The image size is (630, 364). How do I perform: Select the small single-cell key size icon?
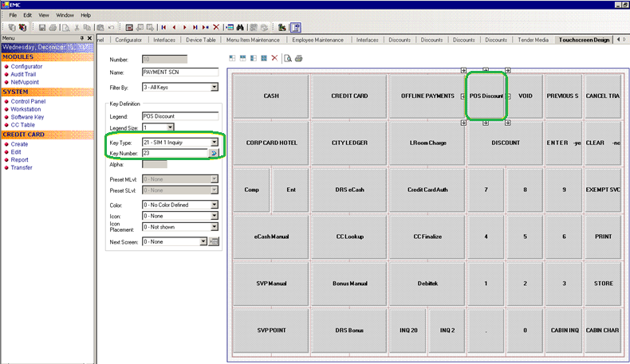[232, 58]
